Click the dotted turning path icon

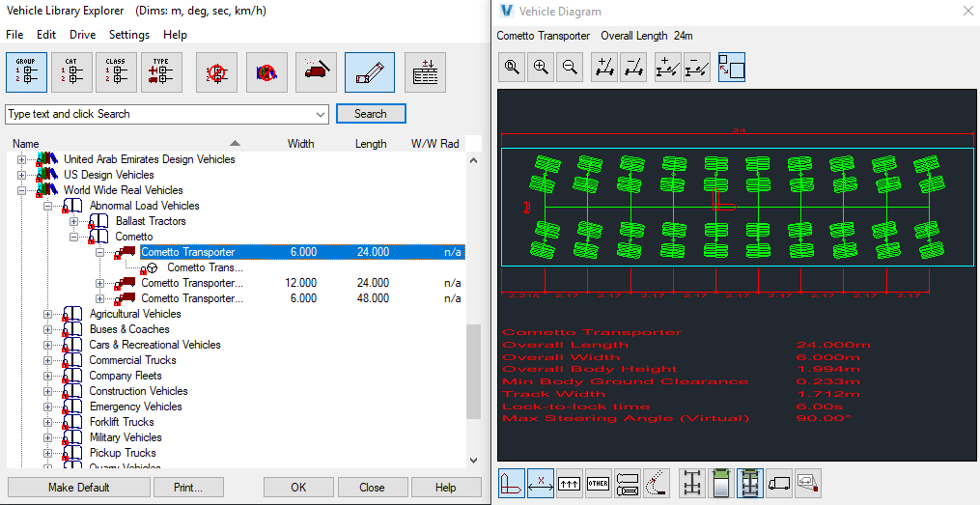[x=657, y=483]
